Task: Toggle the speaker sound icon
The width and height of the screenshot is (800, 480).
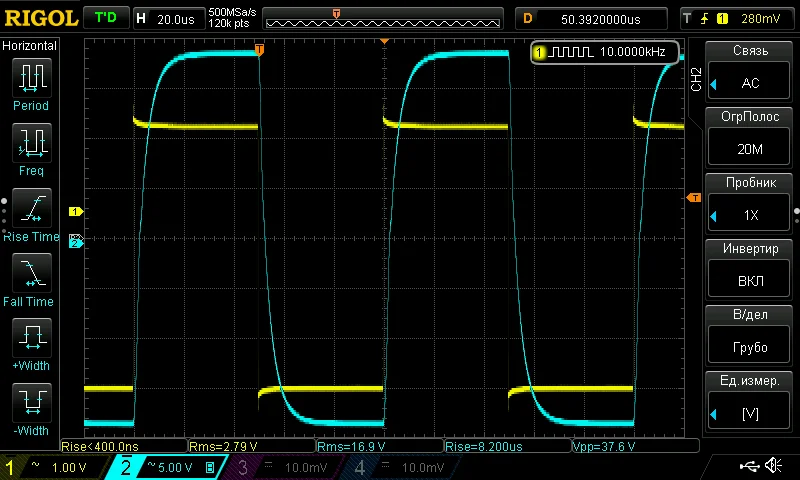Action: 773,465
